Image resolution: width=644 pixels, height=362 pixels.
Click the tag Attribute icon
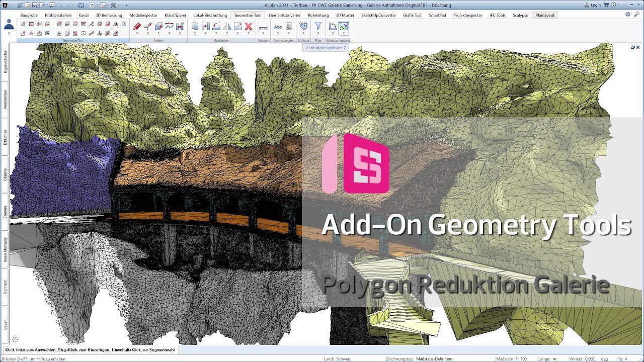coord(303,26)
